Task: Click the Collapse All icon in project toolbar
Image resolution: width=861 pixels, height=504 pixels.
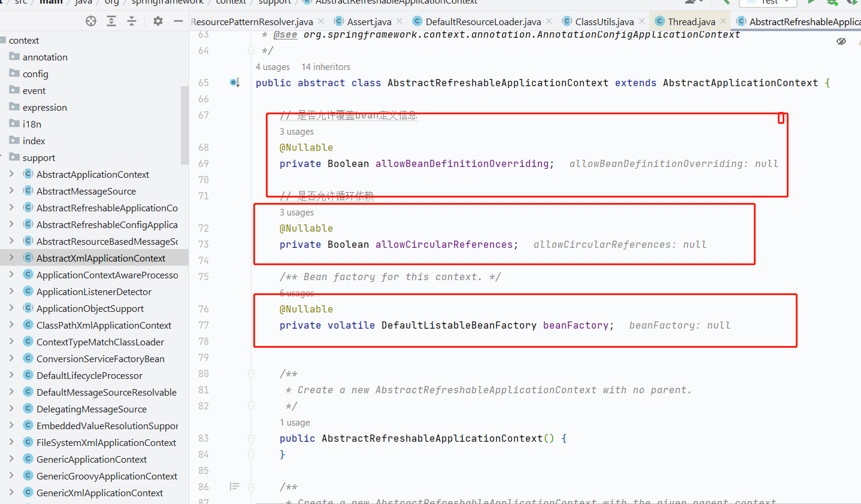Action: pyautogui.click(x=132, y=21)
